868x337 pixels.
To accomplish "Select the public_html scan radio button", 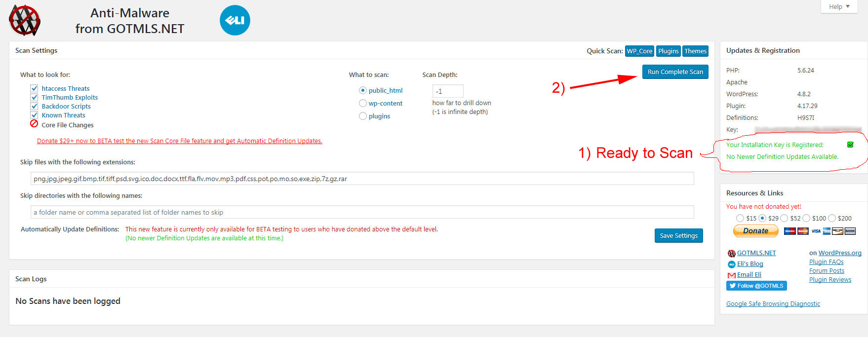I will (x=363, y=90).
